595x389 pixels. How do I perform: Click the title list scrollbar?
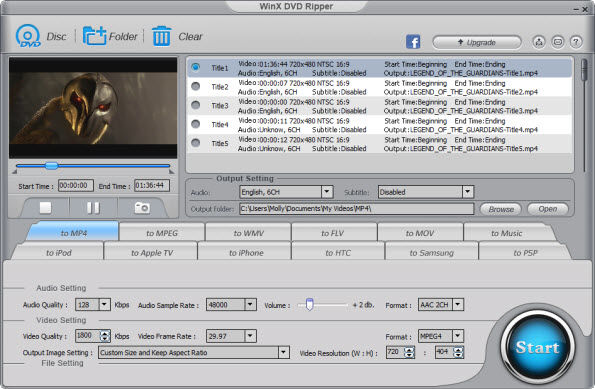pos(584,69)
